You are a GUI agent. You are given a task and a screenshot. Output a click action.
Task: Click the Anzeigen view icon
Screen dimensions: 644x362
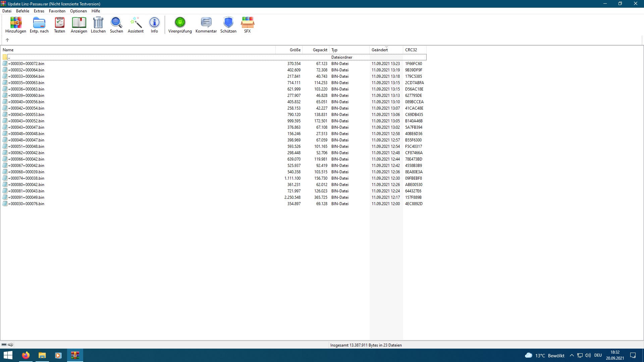[x=79, y=25]
